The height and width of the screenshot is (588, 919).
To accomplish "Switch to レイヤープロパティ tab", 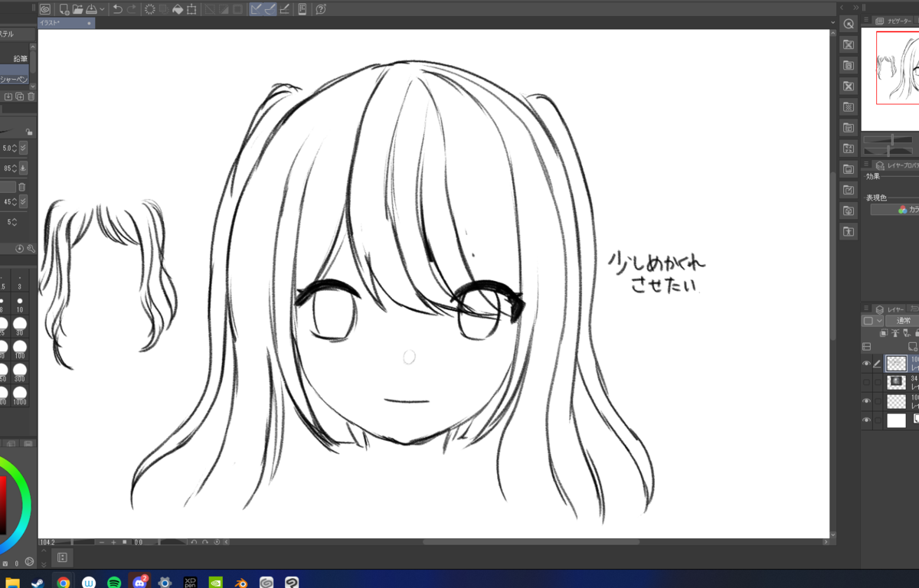I will [x=896, y=165].
